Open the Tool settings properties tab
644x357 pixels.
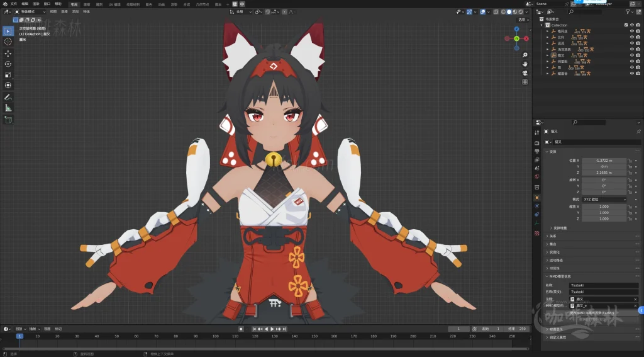point(537,132)
